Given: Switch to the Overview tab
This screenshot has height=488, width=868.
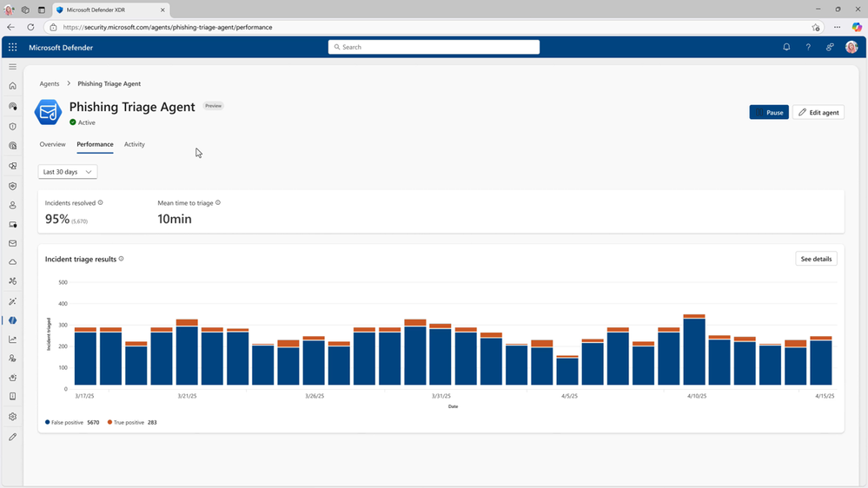Looking at the screenshot, I should 53,144.
